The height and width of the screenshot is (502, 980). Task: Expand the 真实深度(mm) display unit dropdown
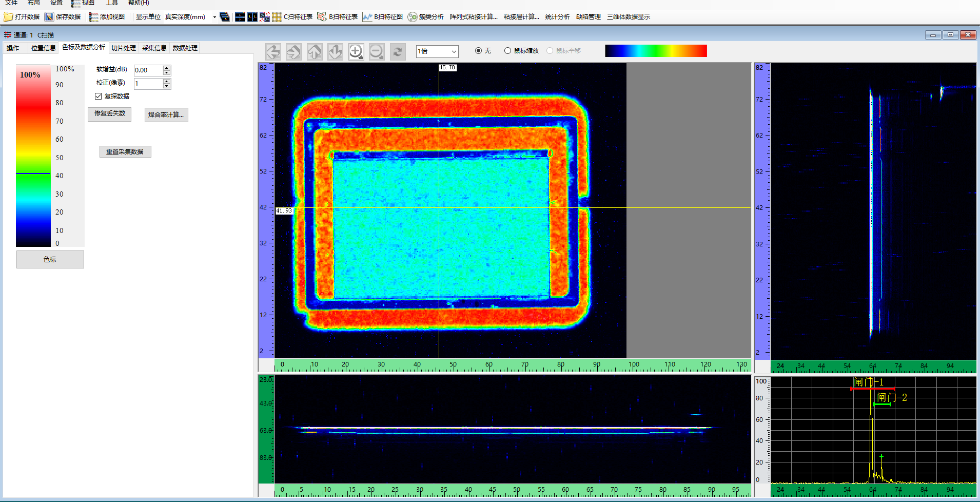tap(214, 17)
